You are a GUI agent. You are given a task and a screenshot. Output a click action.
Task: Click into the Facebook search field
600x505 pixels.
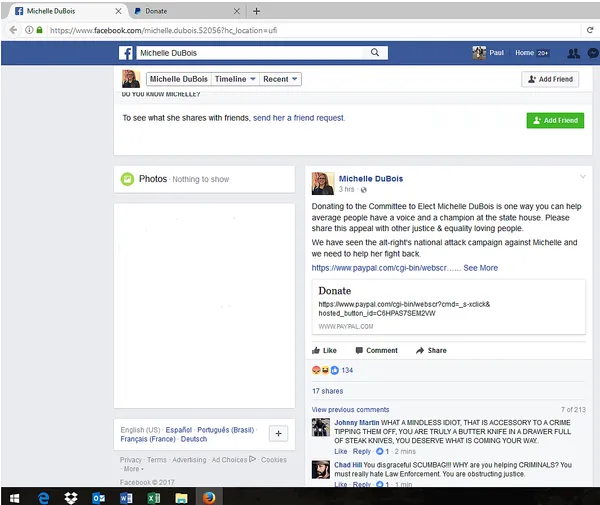(x=250, y=53)
